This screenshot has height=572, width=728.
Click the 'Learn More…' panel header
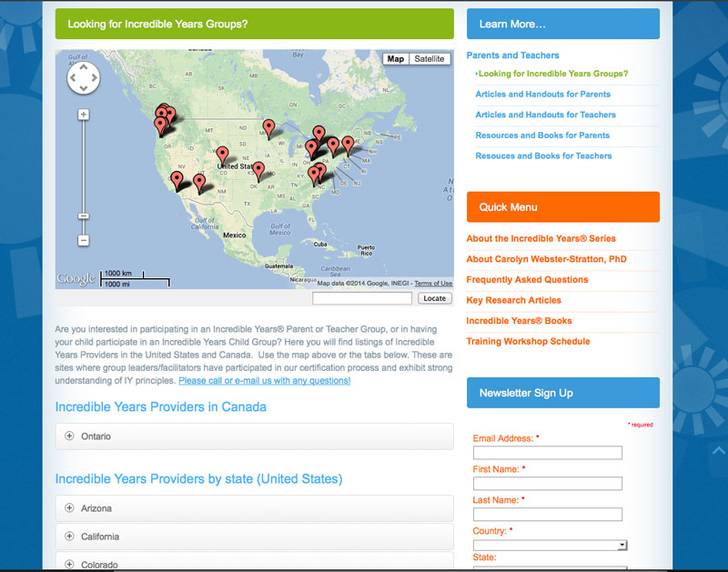coord(563,24)
